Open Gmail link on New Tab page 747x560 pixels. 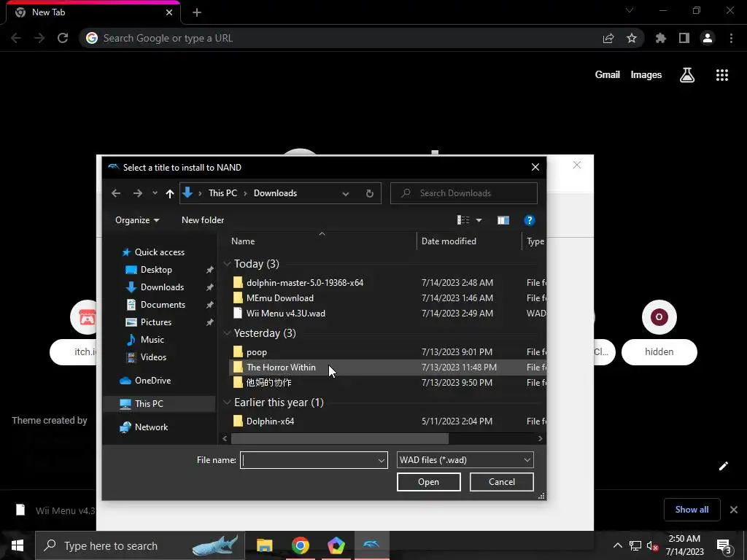pyautogui.click(x=608, y=75)
